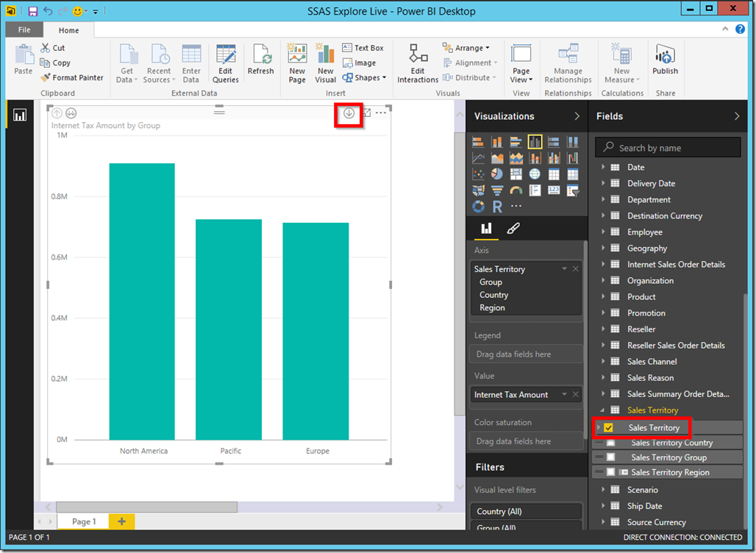Pick the area chart visualization
Viewport: 756px width, 553px height.
[x=496, y=158]
